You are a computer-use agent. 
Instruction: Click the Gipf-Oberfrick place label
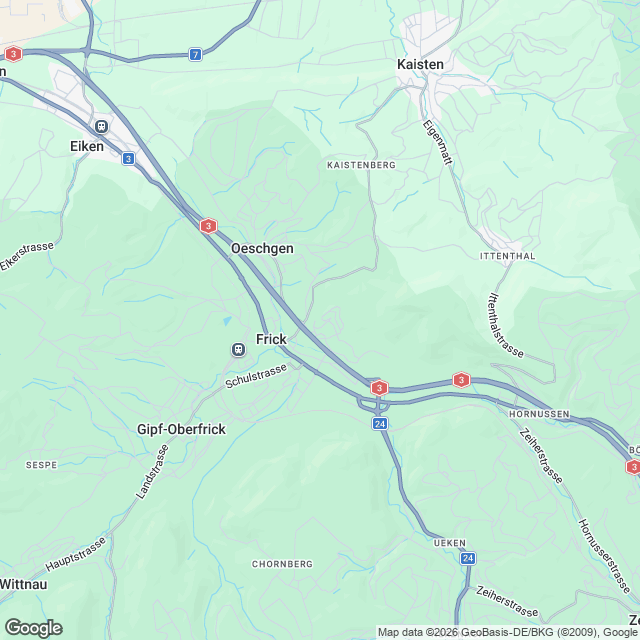(181, 429)
